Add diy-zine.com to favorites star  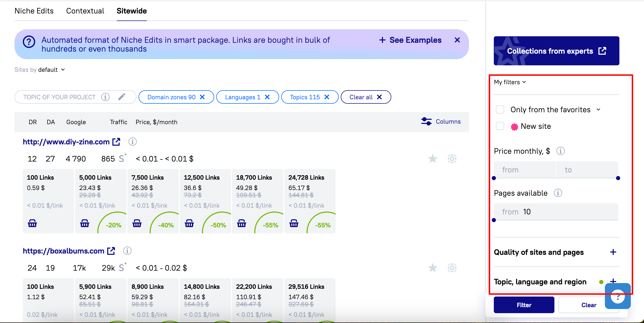433,159
